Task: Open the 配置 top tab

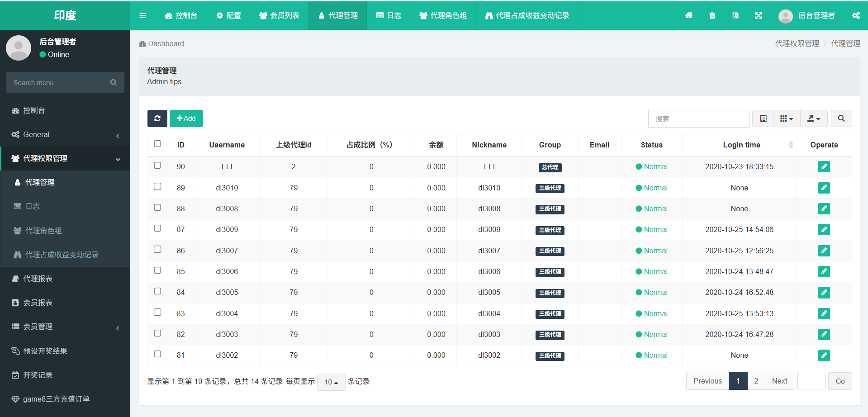Action: pos(228,15)
